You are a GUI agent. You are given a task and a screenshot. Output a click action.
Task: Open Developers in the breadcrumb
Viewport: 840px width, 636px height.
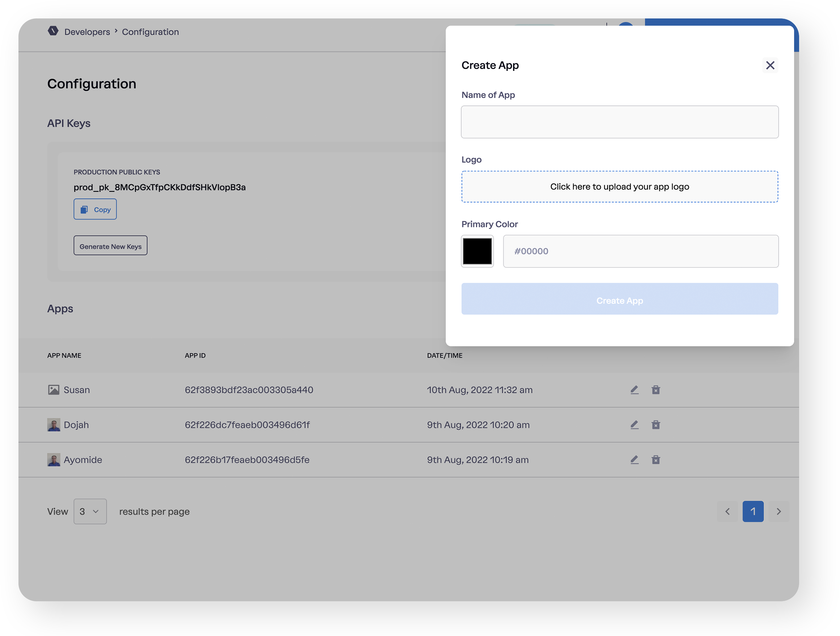(87, 32)
